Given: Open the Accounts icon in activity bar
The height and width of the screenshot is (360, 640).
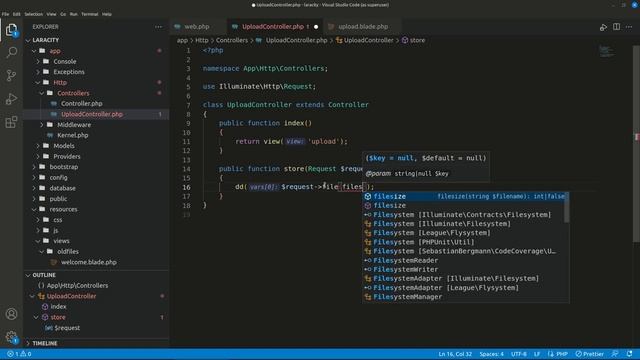Looking at the screenshot, I should click(x=11, y=314).
